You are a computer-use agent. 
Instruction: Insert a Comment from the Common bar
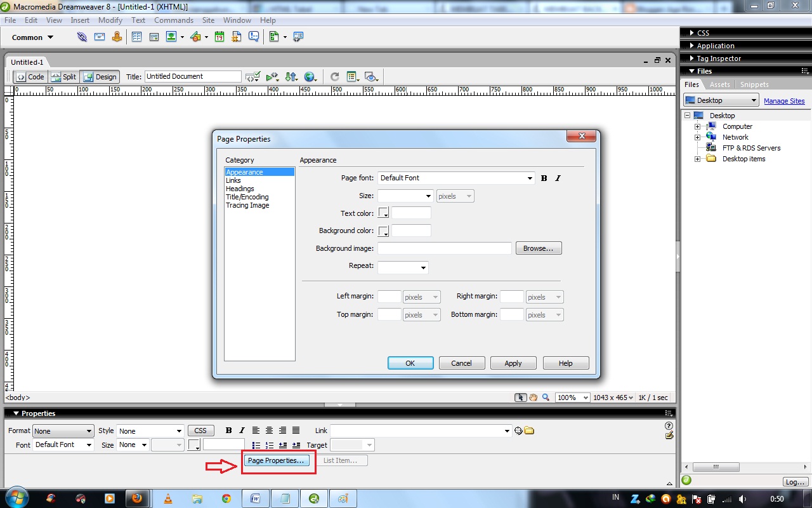point(254,37)
